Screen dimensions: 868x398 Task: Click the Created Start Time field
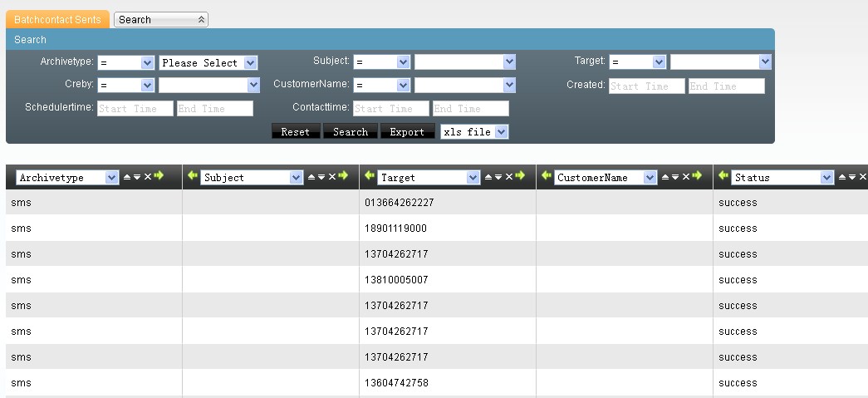pos(646,86)
